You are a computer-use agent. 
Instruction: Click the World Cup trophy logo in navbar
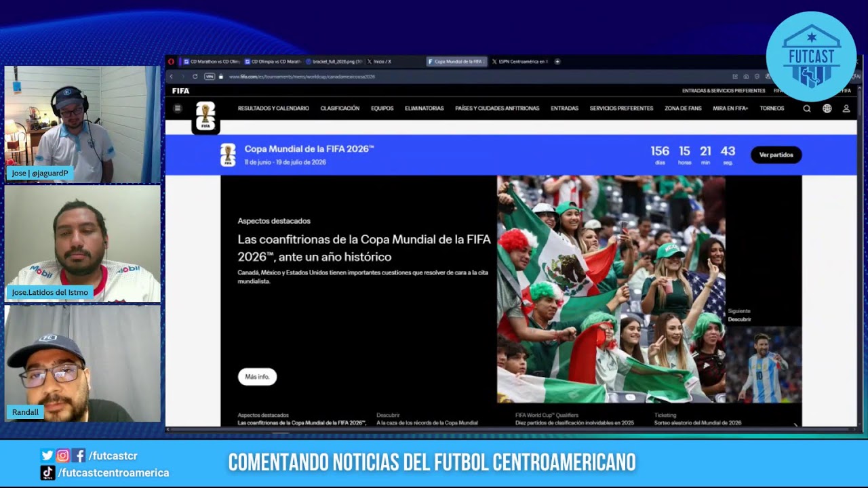(205, 117)
